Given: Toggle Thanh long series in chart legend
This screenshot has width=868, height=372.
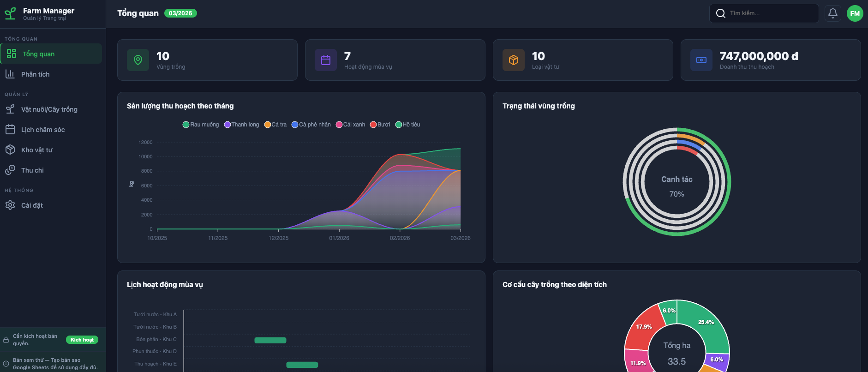Looking at the screenshot, I should [241, 125].
